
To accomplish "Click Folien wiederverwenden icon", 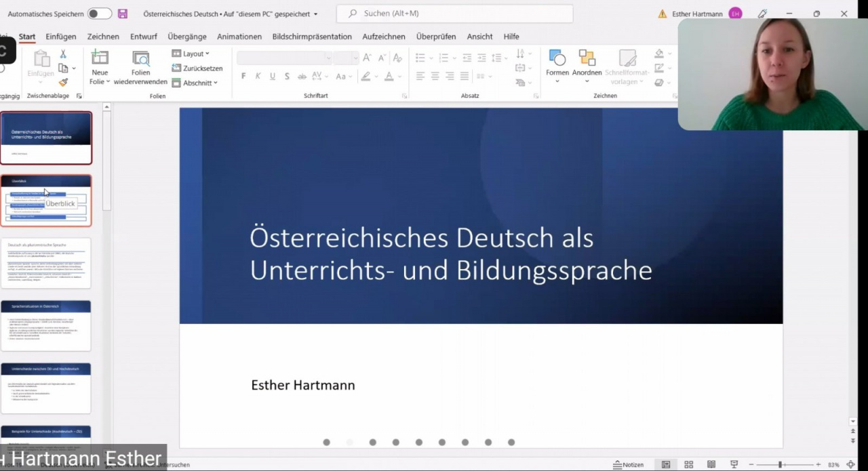I will (140, 59).
